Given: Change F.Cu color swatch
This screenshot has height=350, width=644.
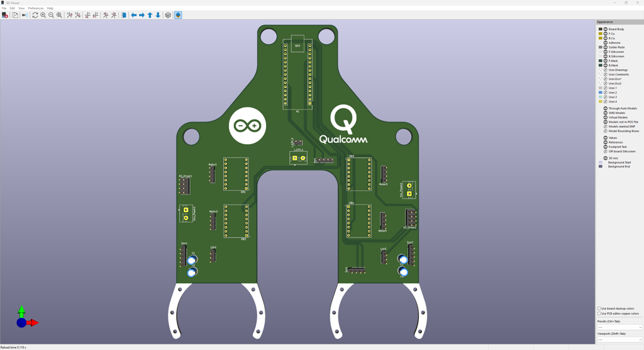Looking at the screenshot, I should [x=601, y=34].
